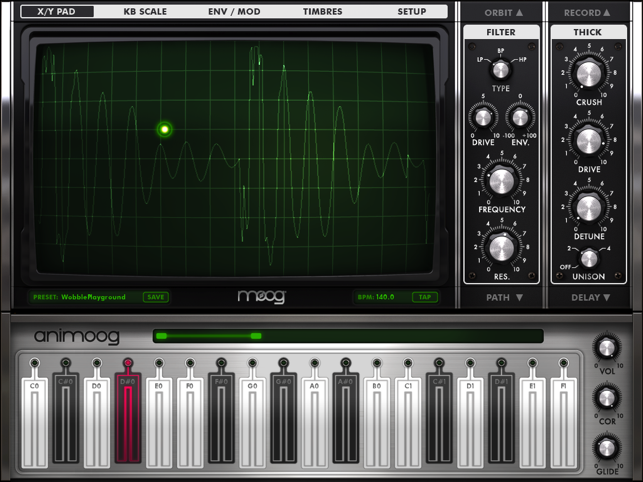Click the CRUSH knob in Thick module

(x=589, y=74)
